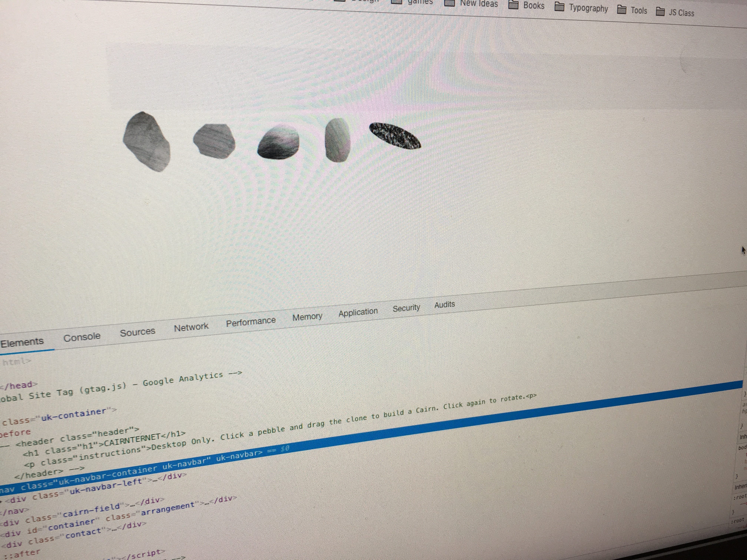Click the second hexagonal gray pebble
The width and height of the screenshot is (747, 560).
pyautogui.click(x=214, y=141)
